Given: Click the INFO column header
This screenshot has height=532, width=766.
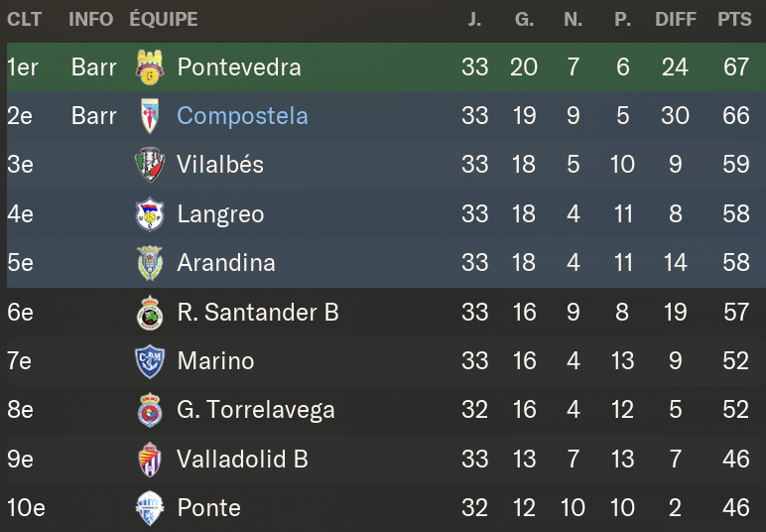Looking at the screenshot, I should coord(91,20).
